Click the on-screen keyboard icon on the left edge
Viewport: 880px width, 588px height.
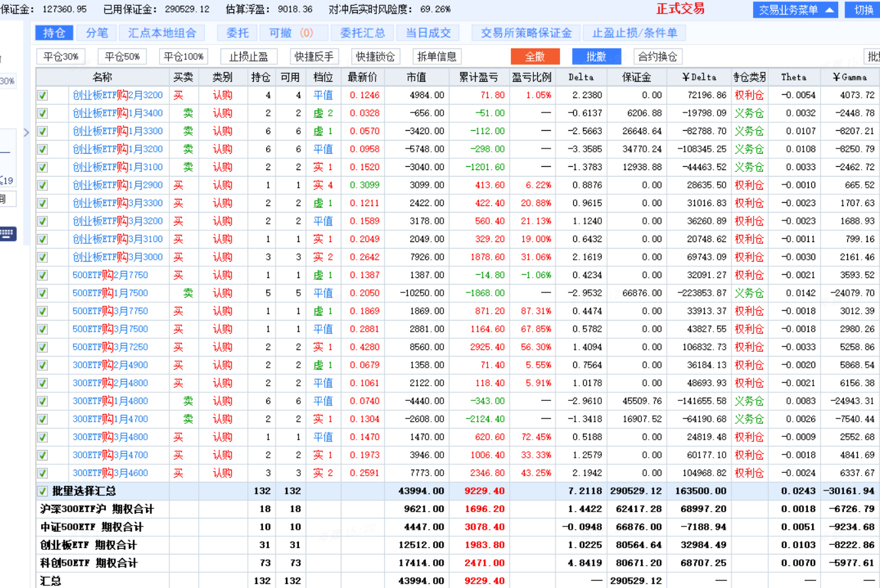pyautogui.click(x=7, y=233)
